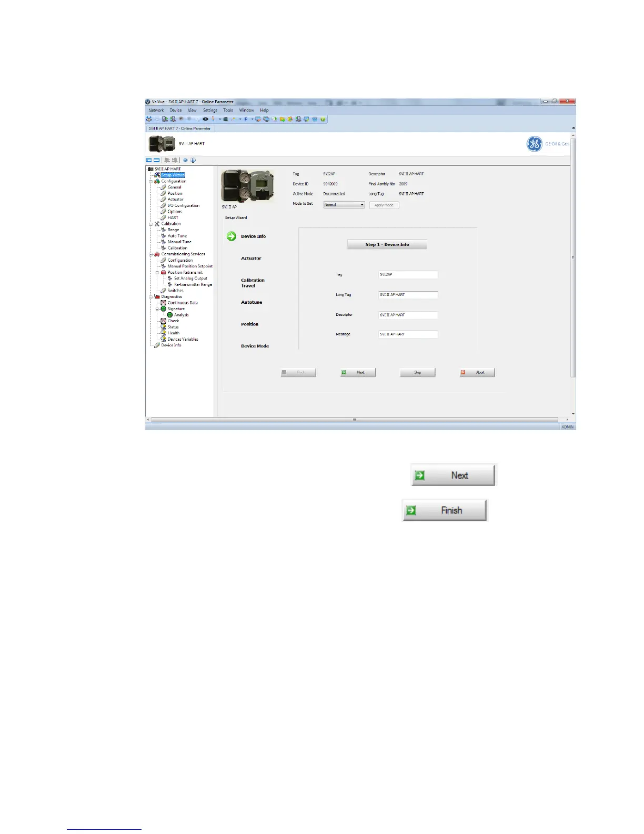Collapse the Position Retransmit branch

point(157,272)
